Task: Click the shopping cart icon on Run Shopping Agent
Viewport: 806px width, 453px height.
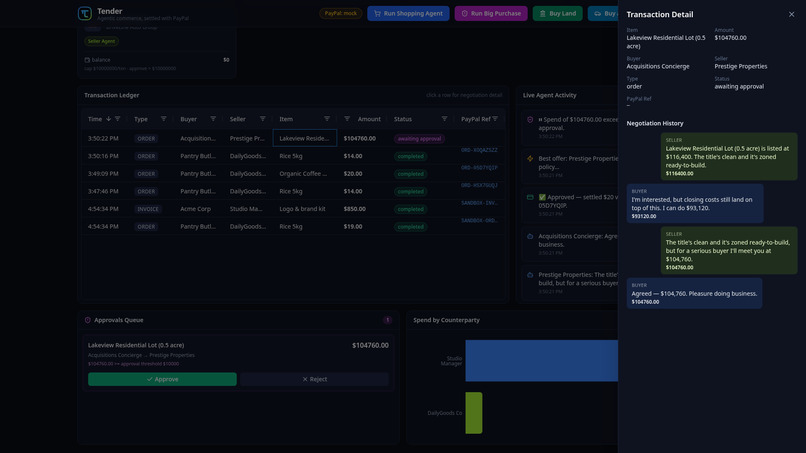Action: tap(377, 13)
